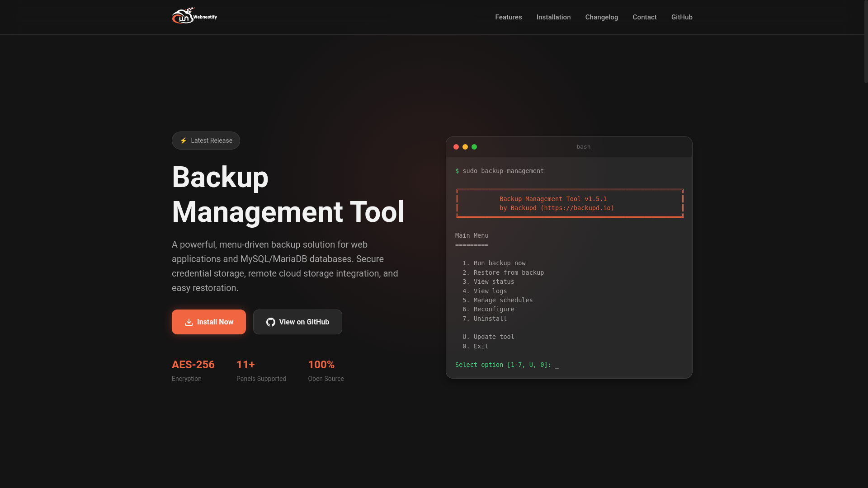Click the 'Encryption' stat label
Screen dimensions: 868x488
click(187, 379)
